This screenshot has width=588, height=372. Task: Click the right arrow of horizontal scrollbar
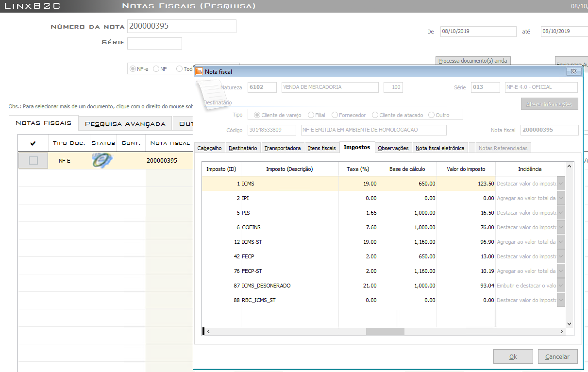(x=561, y=331)
